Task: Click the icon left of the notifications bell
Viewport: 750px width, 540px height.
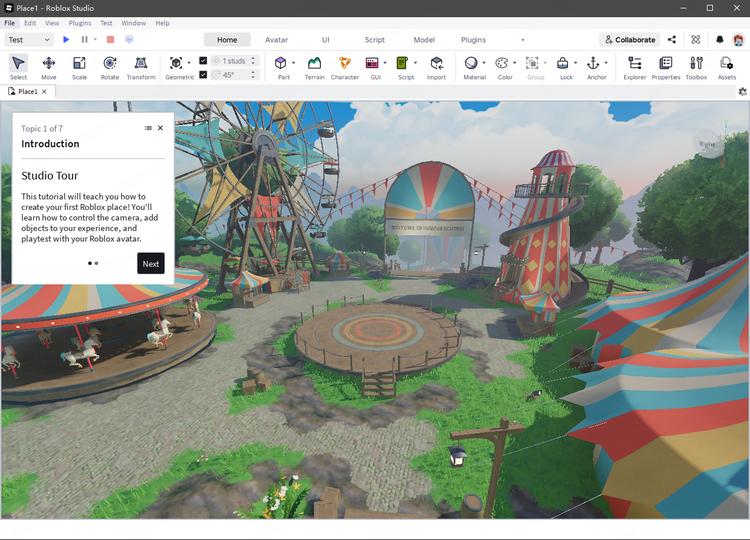Action: [x=695, y=40]
